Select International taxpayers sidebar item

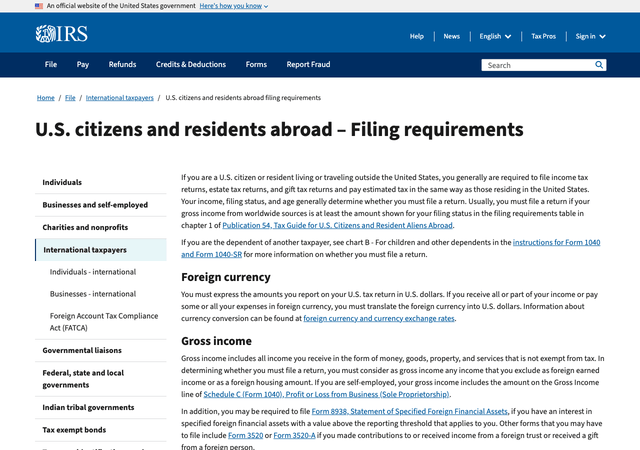101,250
